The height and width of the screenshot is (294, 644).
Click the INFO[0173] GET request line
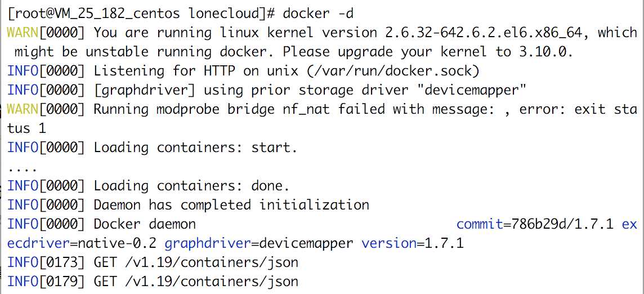pyautogui.click(x=153, y=262)
